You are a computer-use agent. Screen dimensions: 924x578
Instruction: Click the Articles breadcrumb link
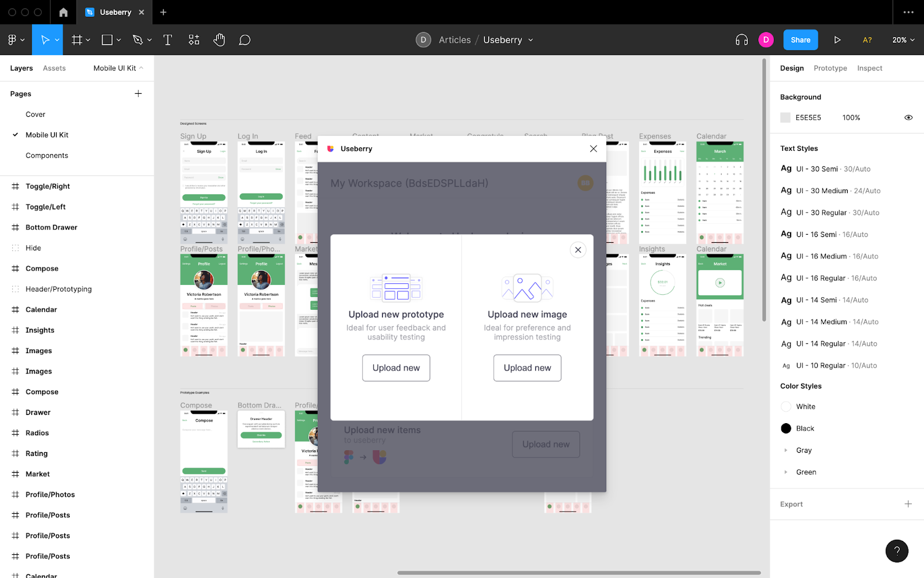454,40
